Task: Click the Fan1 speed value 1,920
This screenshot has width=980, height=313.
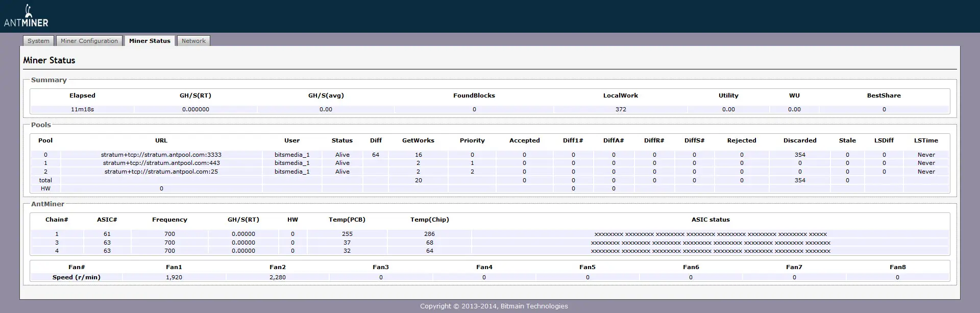Action: 174,277
